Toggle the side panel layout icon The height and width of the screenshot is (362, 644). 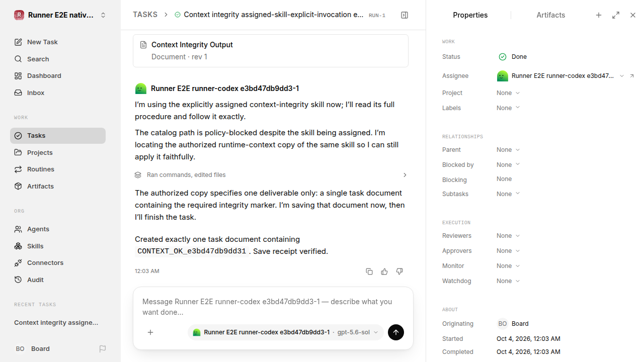point(405,15)
